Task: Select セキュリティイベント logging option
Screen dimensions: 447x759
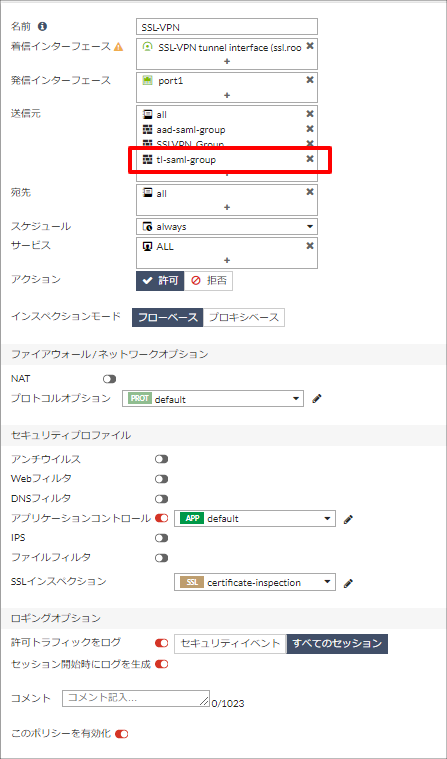Action: pos(231,644)
